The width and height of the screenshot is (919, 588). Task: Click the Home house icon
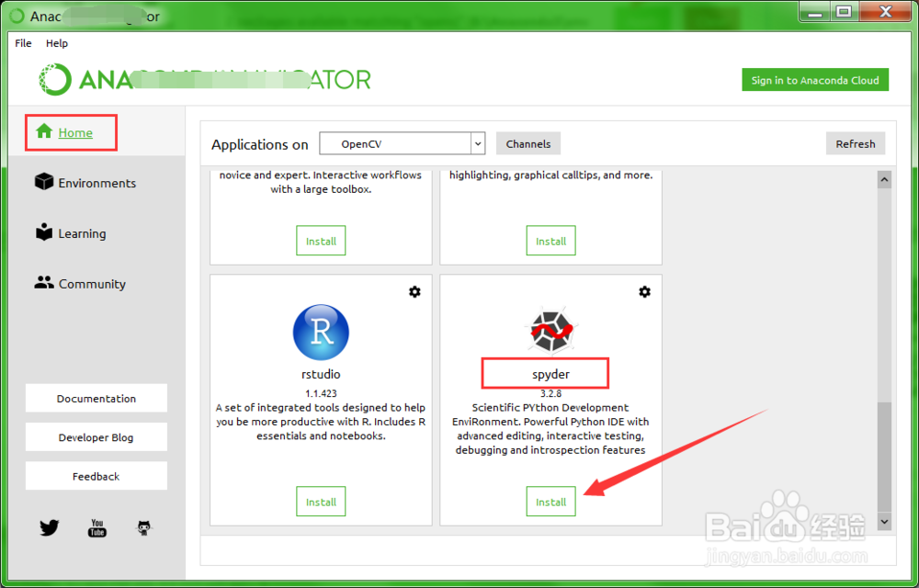click(x=44, y=131)
